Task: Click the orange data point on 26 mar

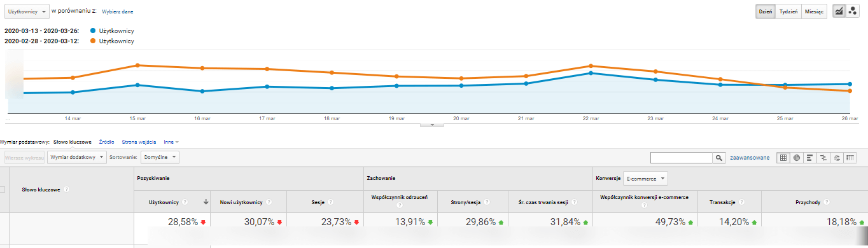Action: 850,91
